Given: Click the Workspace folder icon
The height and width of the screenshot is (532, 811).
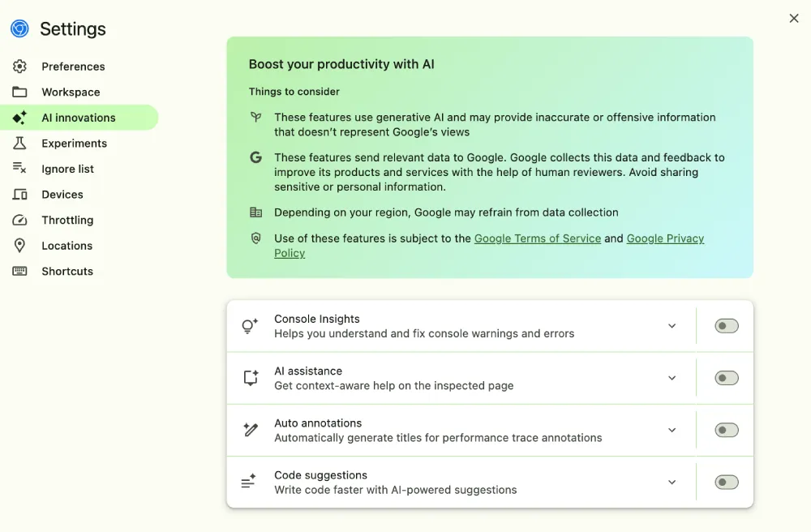Looking at the screenshot, I should click(19, 92).
